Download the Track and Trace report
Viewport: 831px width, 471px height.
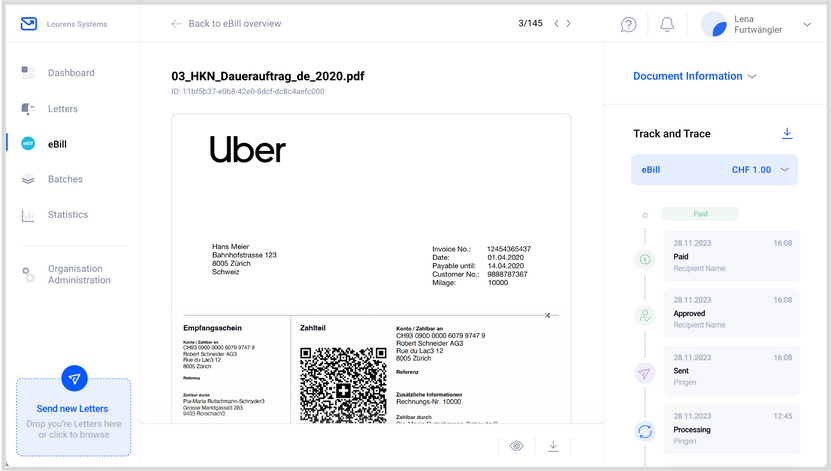pyautogui.click(x=787, y=133)
